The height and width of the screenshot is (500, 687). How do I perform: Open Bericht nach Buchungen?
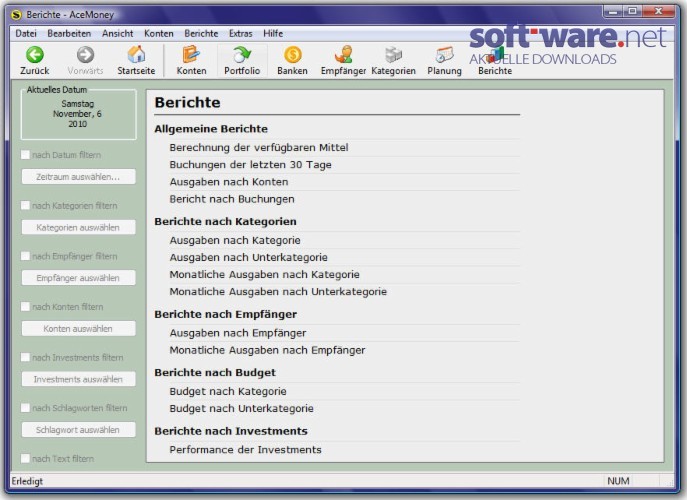tap(232, 199)
